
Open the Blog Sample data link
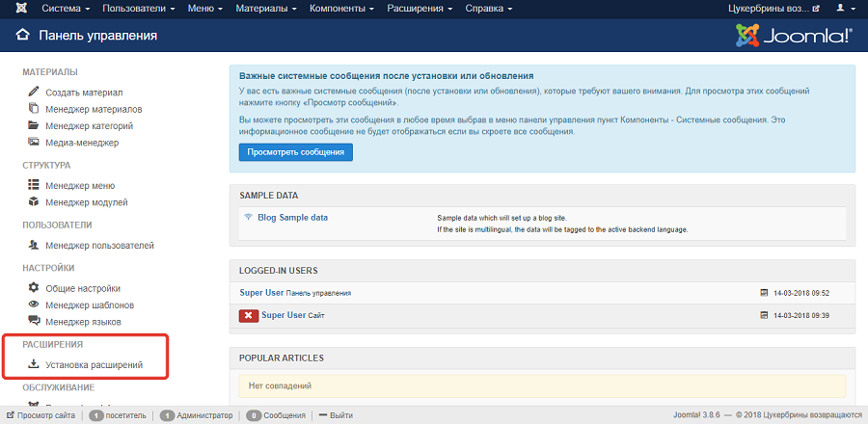point(292,218)
